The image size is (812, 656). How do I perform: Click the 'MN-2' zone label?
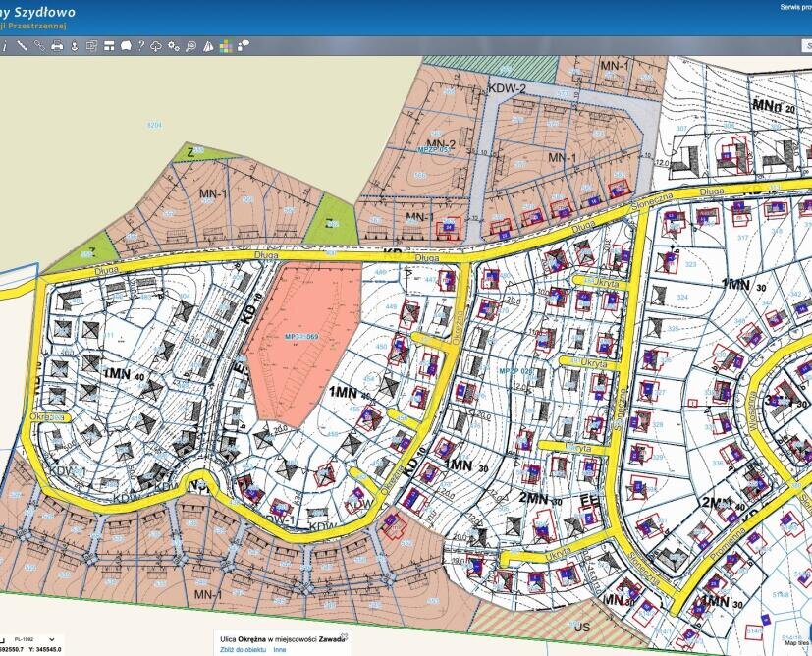pos(441,144)
